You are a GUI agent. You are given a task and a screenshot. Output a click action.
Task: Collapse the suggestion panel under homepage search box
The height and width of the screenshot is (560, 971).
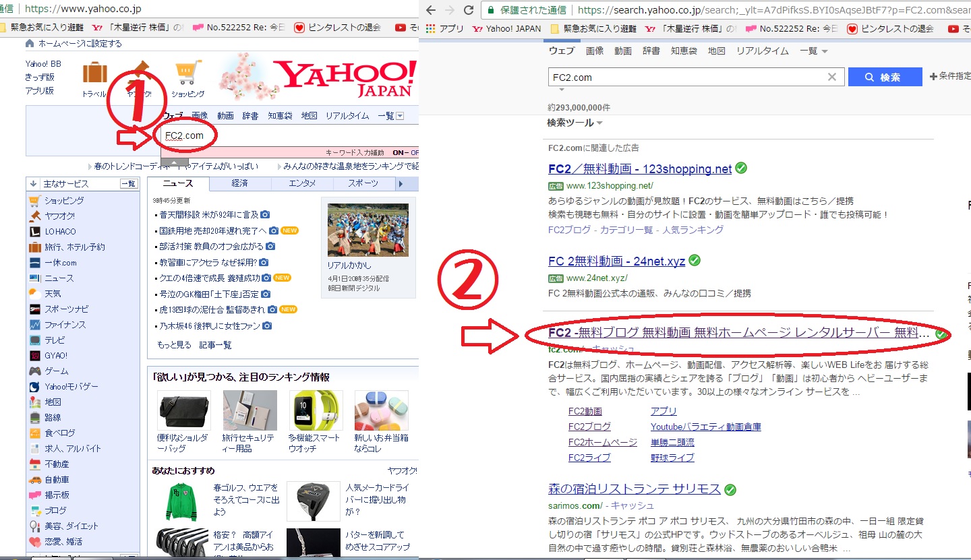174,162
